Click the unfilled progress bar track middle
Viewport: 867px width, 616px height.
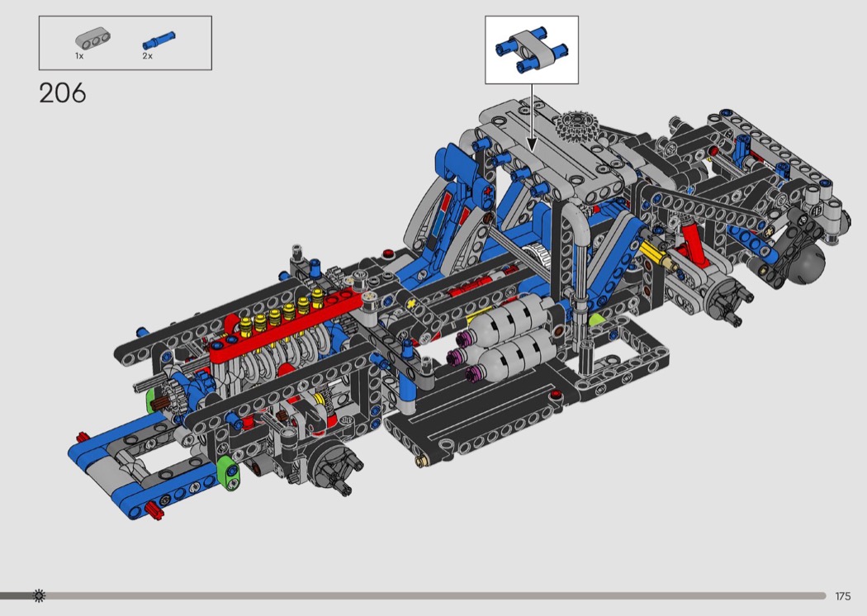[x=429, y=595]
